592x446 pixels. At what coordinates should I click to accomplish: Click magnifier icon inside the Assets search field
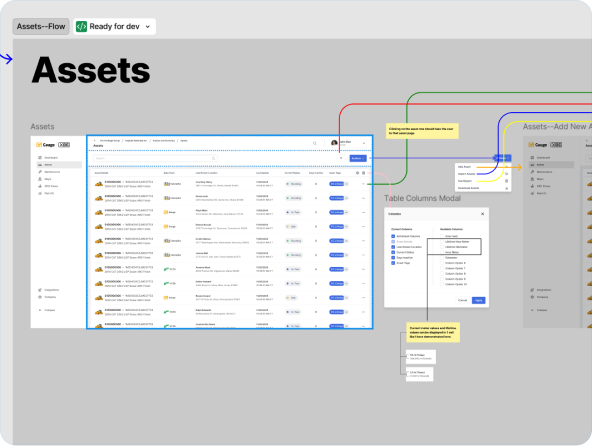(x=214, y=158)
